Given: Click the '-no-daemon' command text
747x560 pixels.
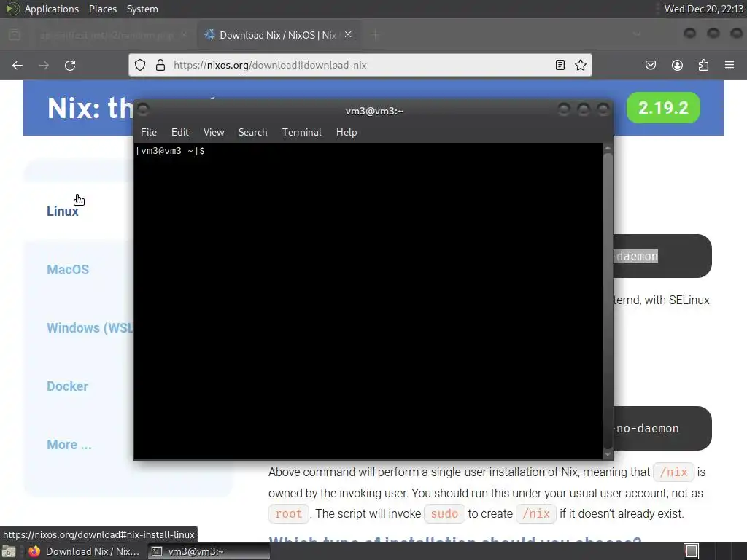Looking at the screenshot, I should [x=648, y=429].
